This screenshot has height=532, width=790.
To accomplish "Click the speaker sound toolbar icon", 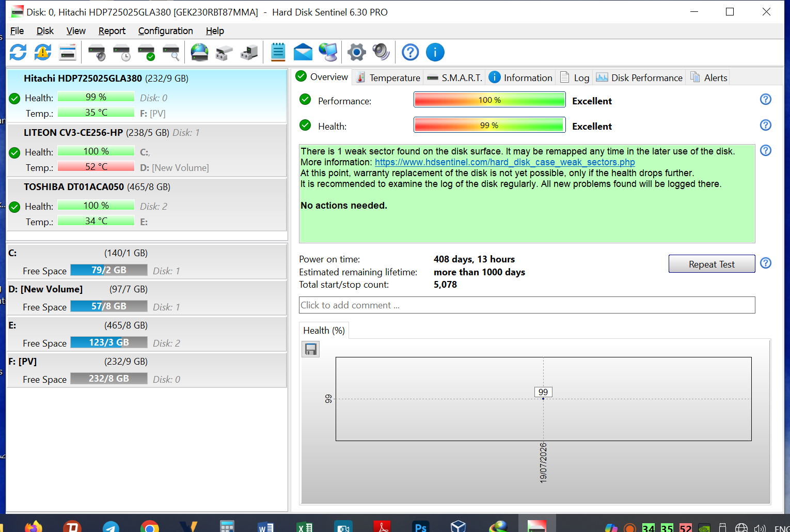I will 382,52.
